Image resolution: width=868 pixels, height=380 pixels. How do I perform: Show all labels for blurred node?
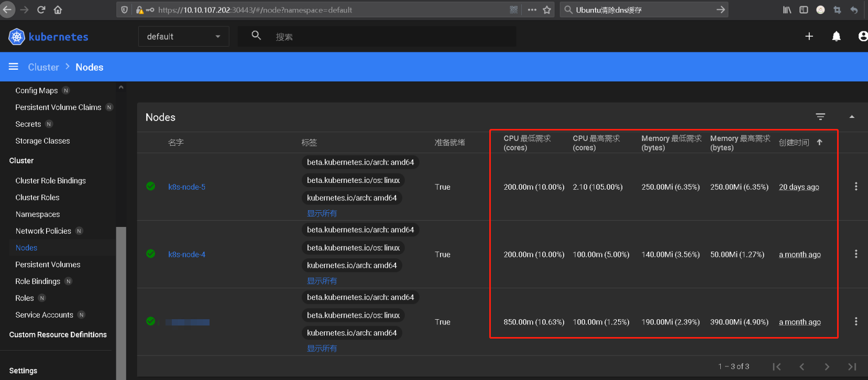pos(322,349)
